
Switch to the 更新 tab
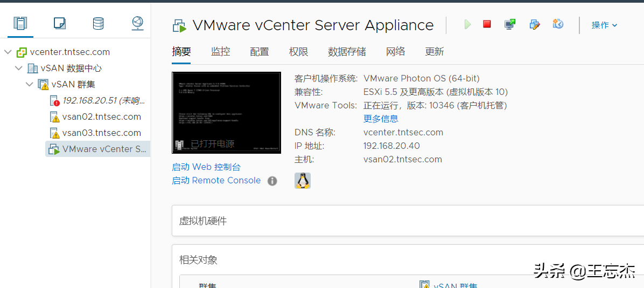click(435, 52)
